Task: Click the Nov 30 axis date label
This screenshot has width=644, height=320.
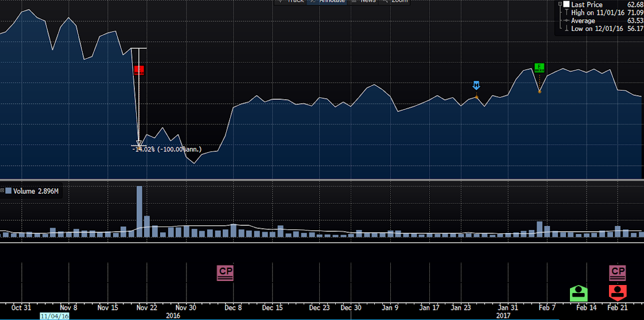Action: tap(186, 308)
